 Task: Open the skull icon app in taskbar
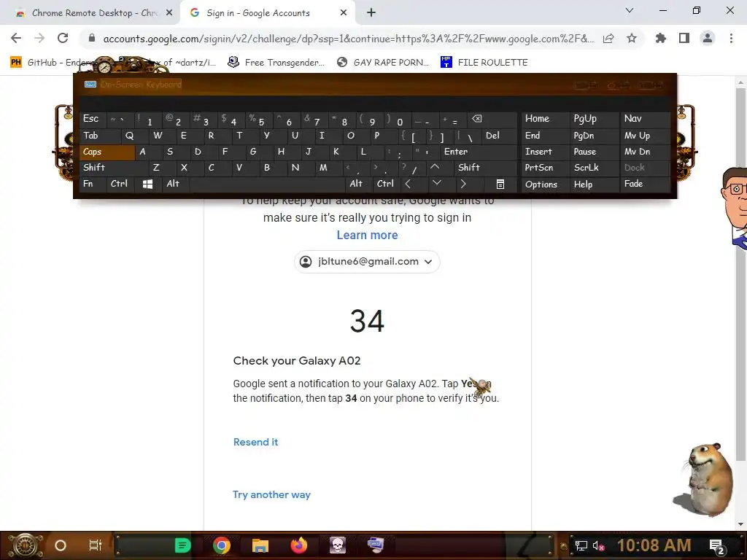coord(337,545)
